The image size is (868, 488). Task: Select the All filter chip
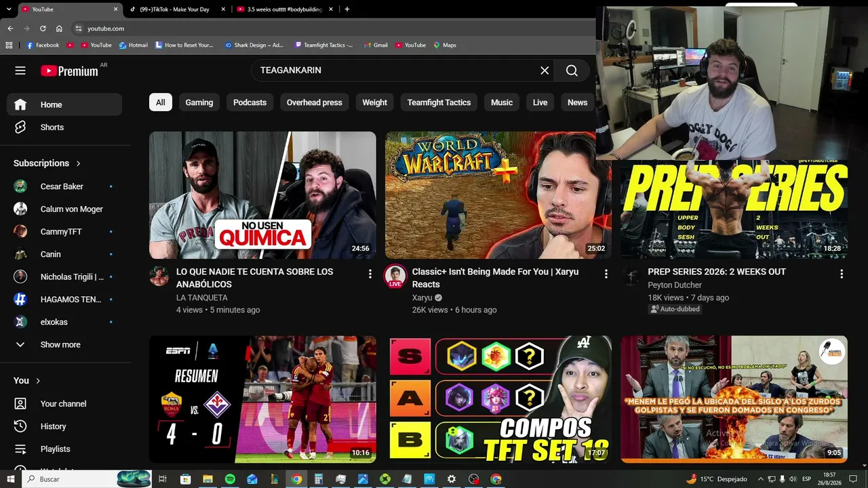pos(161,102)
